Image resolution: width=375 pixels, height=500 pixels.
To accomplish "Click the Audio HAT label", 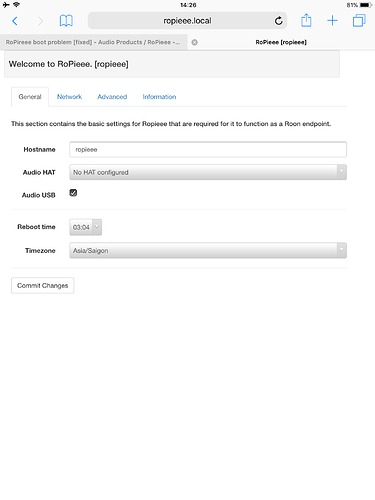I will (x=39, y=172).
